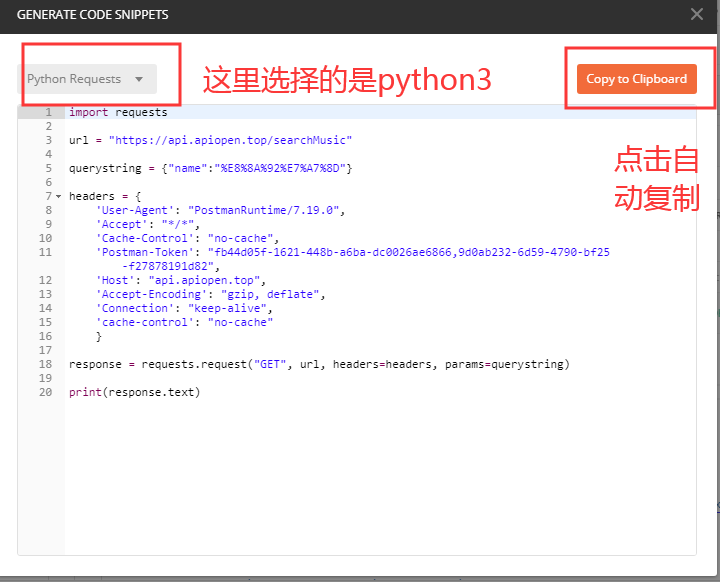The height and width of the screenshot is (582, 720).
Task: Click the 'Accept-Encoding' header line
Action: tap(210, 294)
